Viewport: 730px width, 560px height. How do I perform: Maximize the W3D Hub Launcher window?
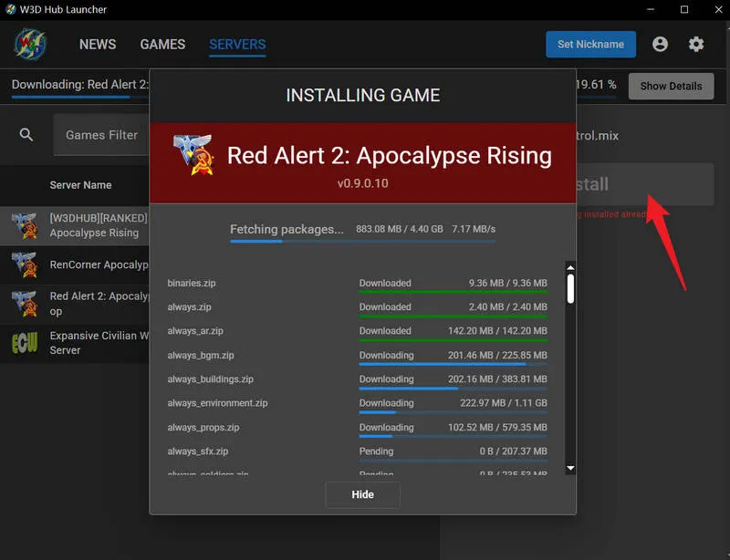(683, 9)
